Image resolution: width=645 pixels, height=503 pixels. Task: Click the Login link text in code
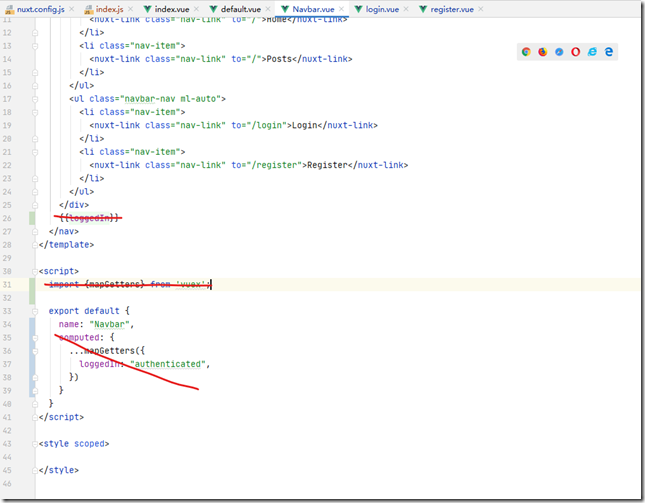click(x=304, y=125)
